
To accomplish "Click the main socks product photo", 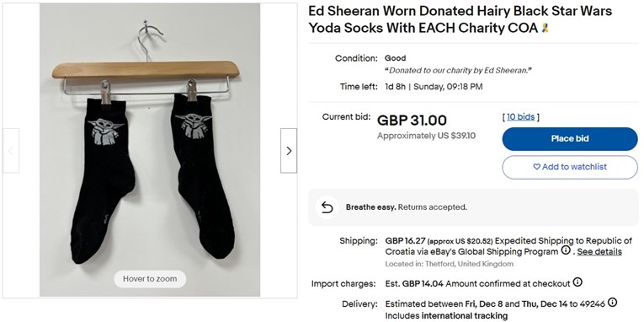I will tap(150, 150).
